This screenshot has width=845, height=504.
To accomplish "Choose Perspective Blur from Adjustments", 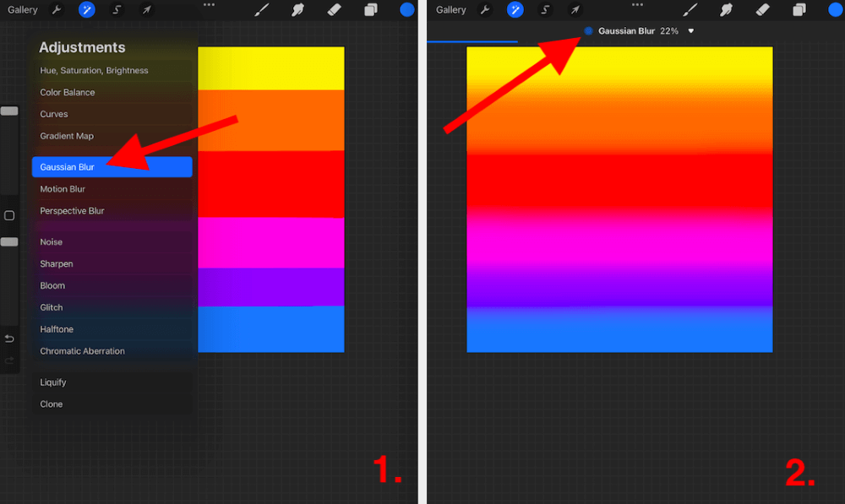I will (x=112, y=211).
